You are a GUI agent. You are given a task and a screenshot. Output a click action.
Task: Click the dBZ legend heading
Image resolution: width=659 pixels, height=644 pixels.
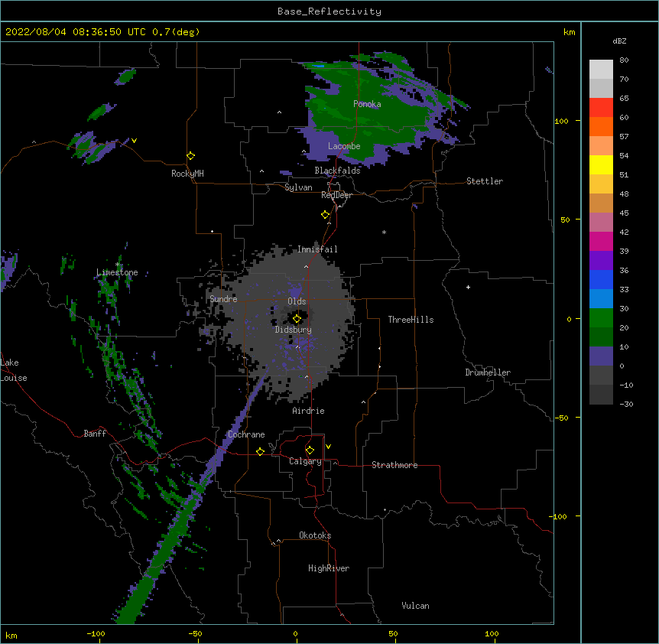619,41
